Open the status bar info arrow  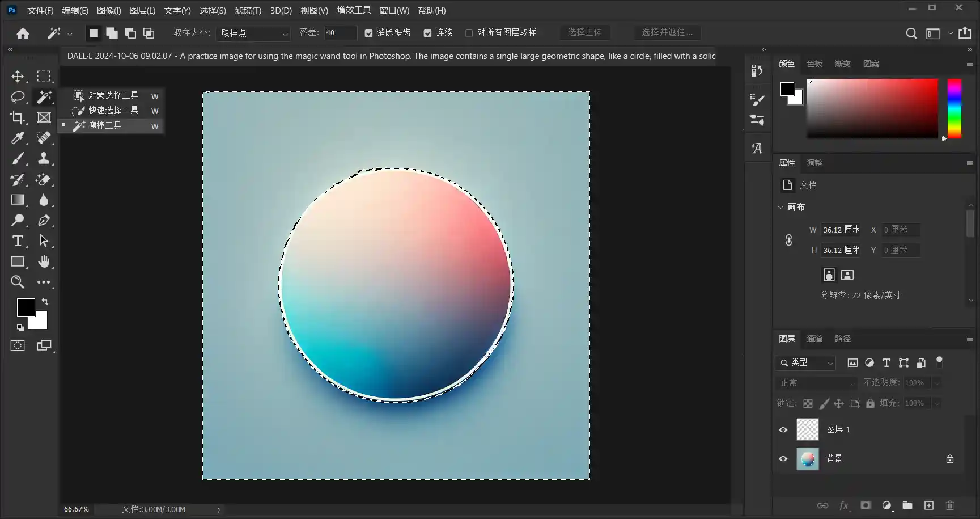pos(218,510)
